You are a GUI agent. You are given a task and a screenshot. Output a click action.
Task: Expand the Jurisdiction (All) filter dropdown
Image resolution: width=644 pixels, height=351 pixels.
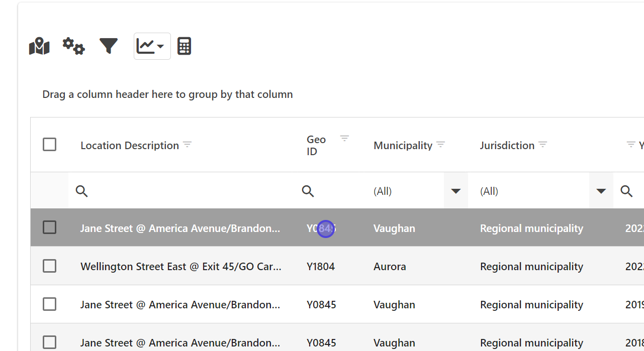click(x=601, y=191)
